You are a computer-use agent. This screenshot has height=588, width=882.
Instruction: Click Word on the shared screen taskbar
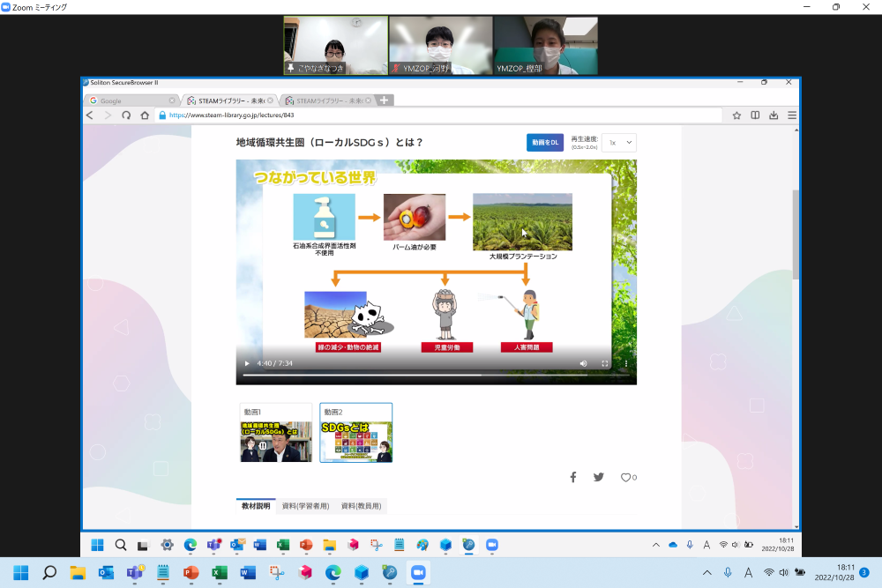click(260, 545)
